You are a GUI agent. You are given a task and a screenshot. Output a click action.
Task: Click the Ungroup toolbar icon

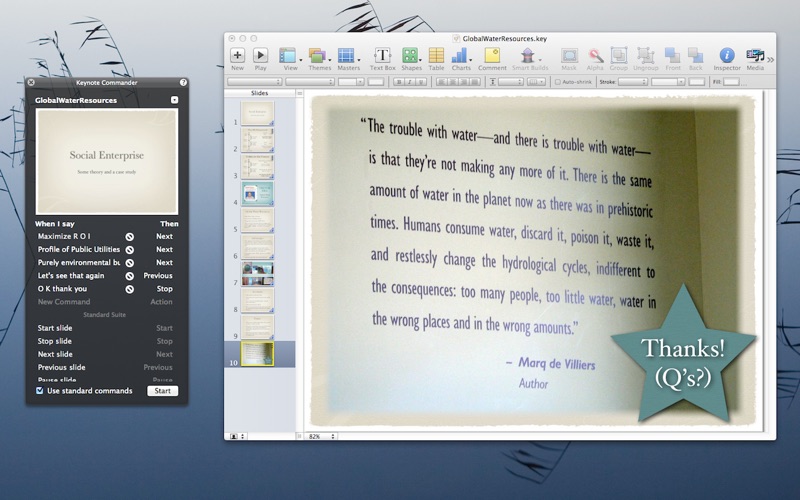645,55
